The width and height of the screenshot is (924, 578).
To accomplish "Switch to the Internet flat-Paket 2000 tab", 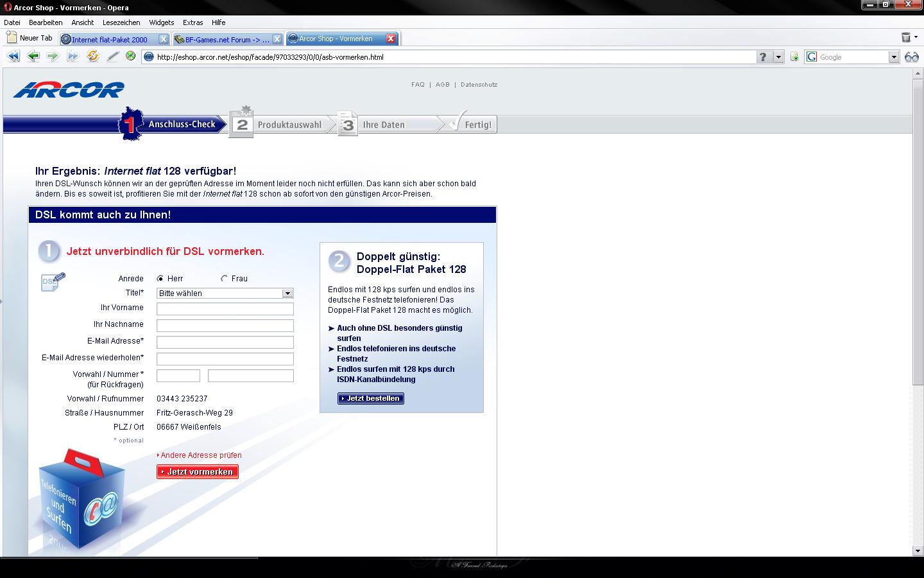I will [109, 39].
